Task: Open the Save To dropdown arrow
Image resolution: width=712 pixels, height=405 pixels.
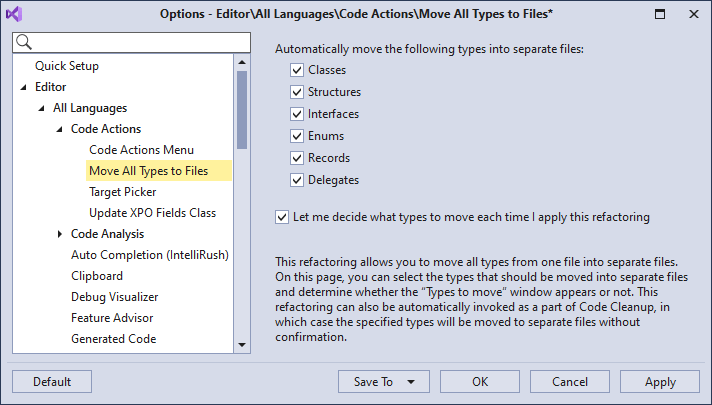Action: click(410, 382)
